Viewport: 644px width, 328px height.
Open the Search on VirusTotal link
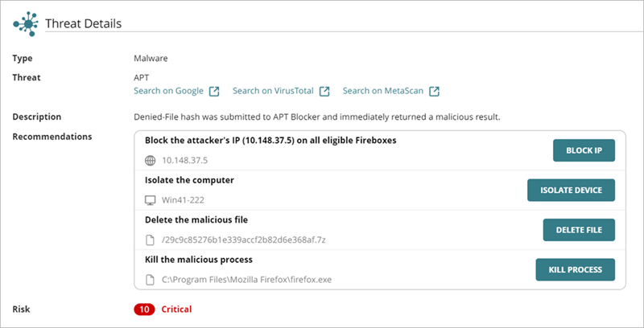coord(274,91)
